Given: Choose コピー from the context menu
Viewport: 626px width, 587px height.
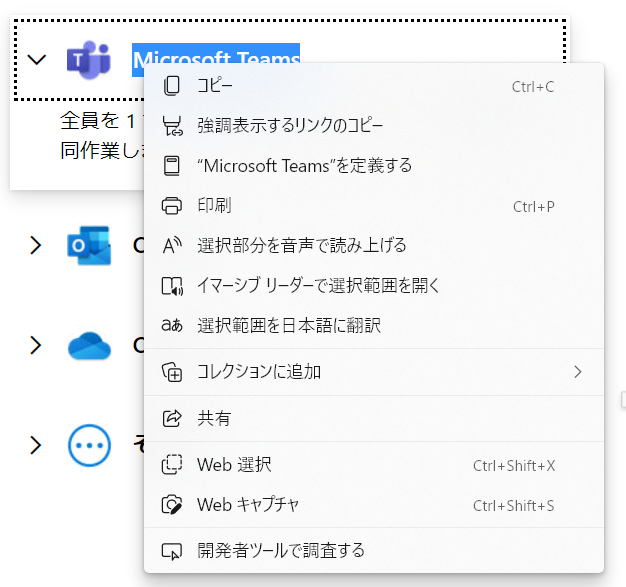Looking at the screenshot, I should (x=374, y=86).
